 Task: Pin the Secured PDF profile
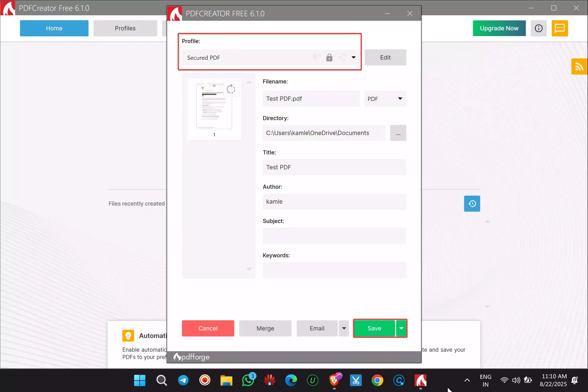coord(316,57)
